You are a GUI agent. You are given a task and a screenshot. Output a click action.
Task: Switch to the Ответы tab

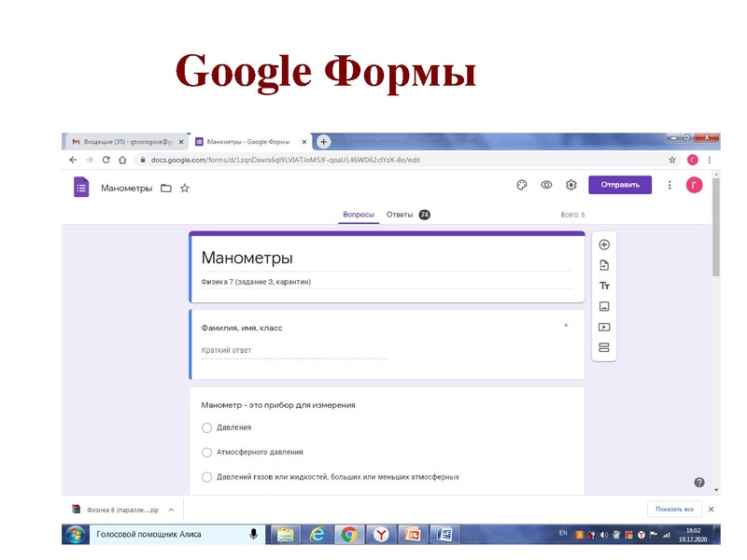399,212
